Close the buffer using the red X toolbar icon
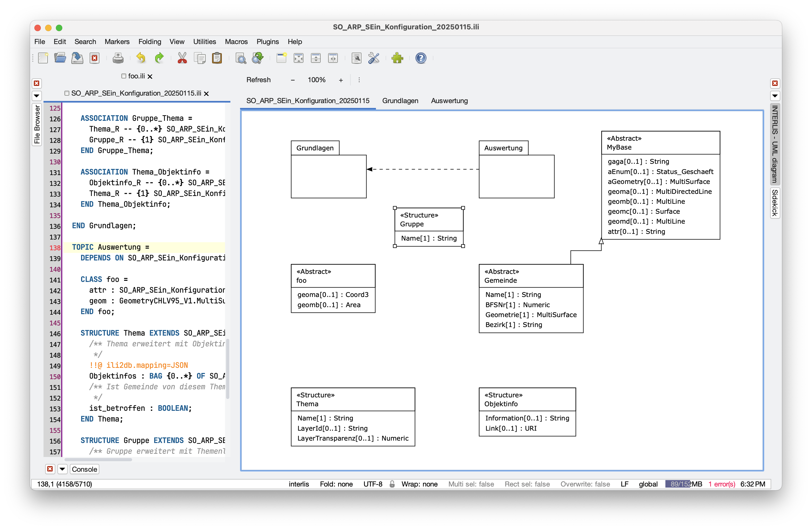 click(95, 58)
